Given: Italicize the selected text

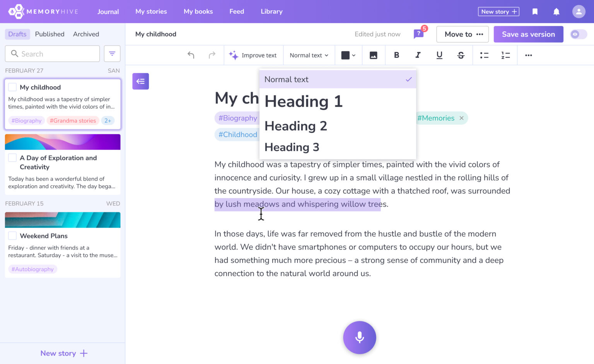Looking at the screenshot, I should coord(418,55).
